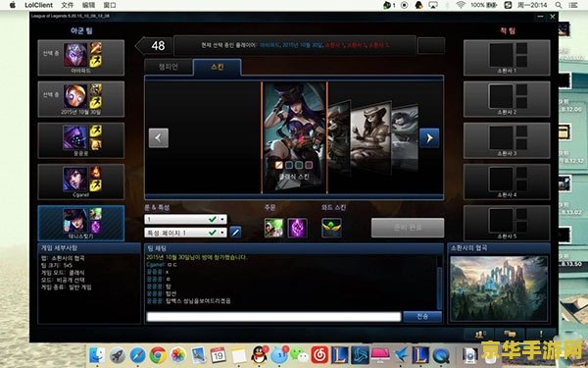Click the hooded purple champion portrait of third teammate
Image resolution: width=588 pixels, height=368 pixels.
click(x=75, y=137)
